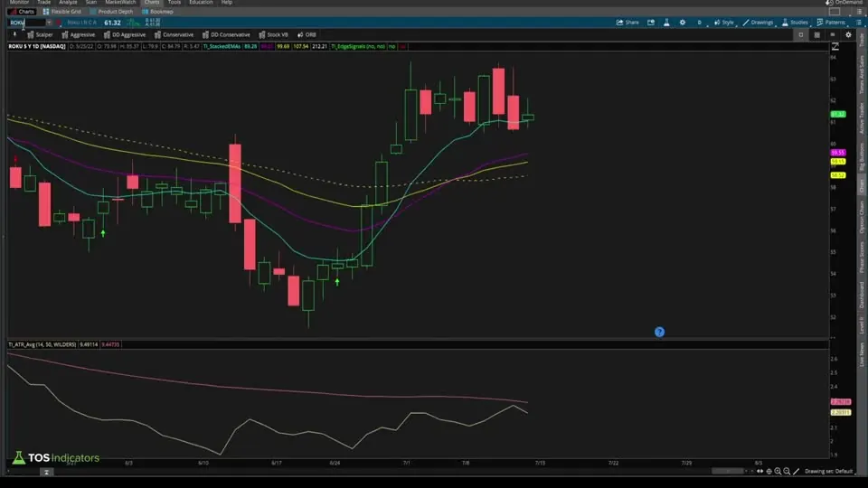Click the zoom in magnifier icon
The width and height of the screenshot is (868, 488).
point(778,472)
